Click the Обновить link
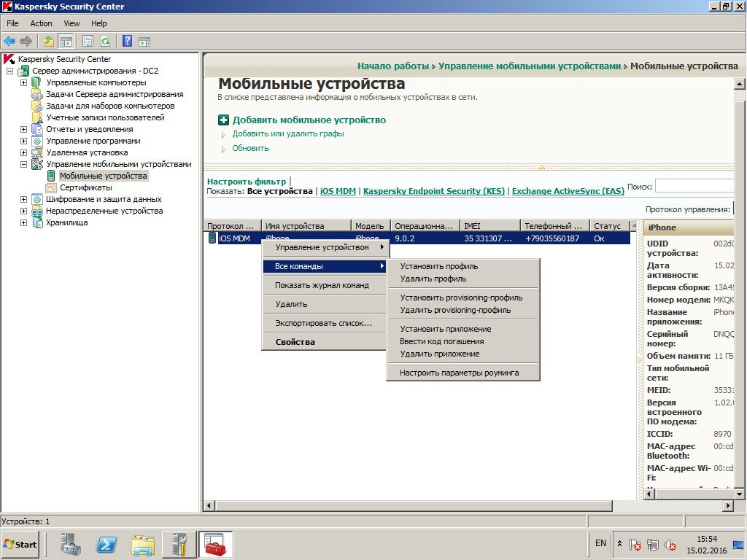Image resolution: width=747 pixels, height=560 pixels. [x=251, y=148]
